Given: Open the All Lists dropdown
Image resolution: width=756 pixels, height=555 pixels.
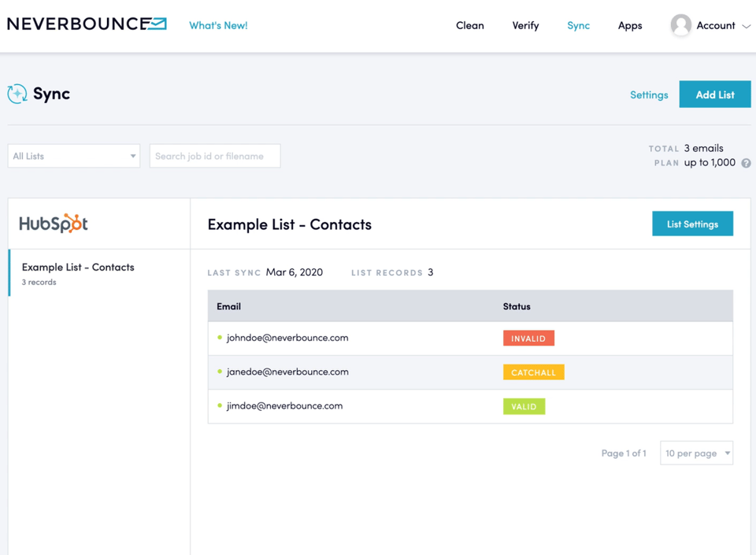Looking at the screenshot, I should point(74,156).
